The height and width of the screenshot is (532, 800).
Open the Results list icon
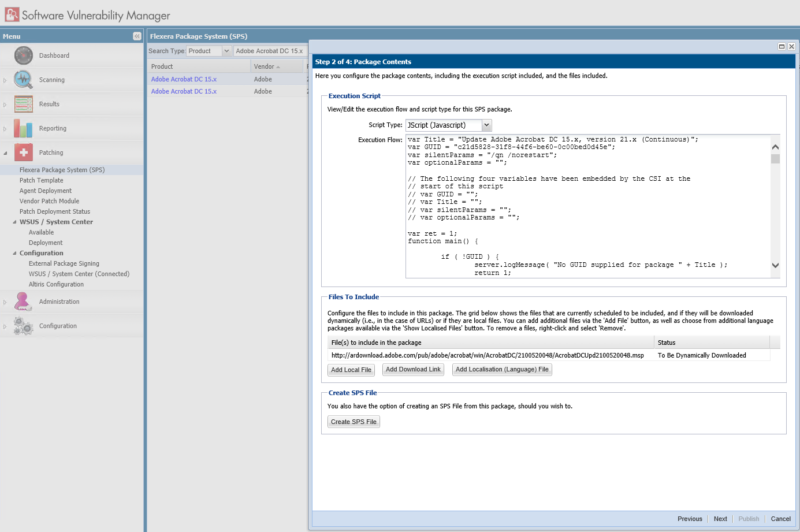[24, 104]
